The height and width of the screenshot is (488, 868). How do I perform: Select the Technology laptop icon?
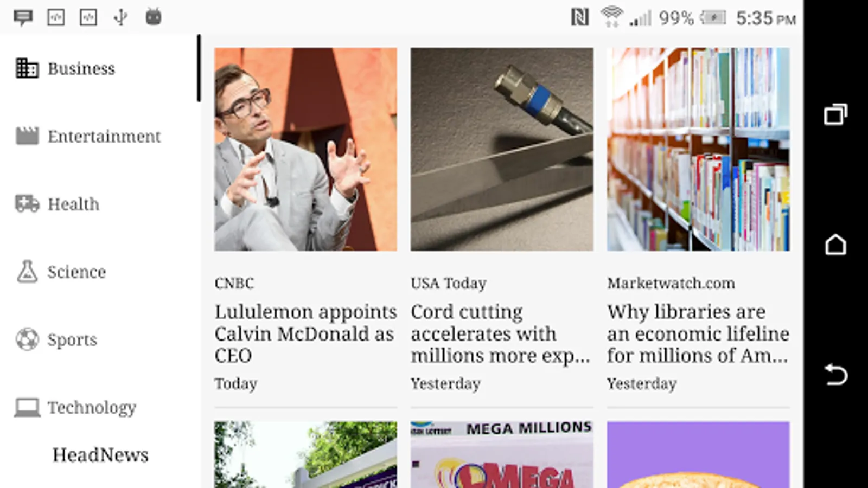(27, 407)
